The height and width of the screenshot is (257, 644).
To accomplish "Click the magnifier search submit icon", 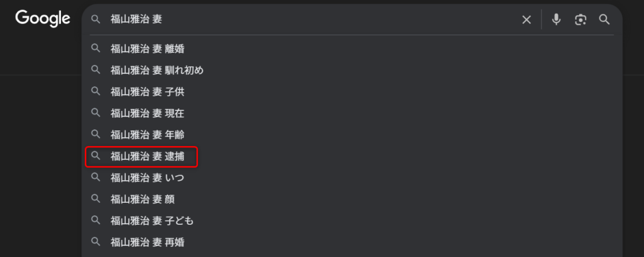I will 604,20.
